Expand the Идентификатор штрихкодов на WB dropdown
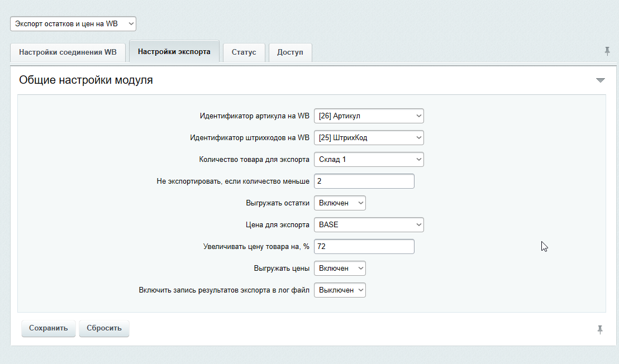Viewport: 619px width, 364px height. (369, 138)
